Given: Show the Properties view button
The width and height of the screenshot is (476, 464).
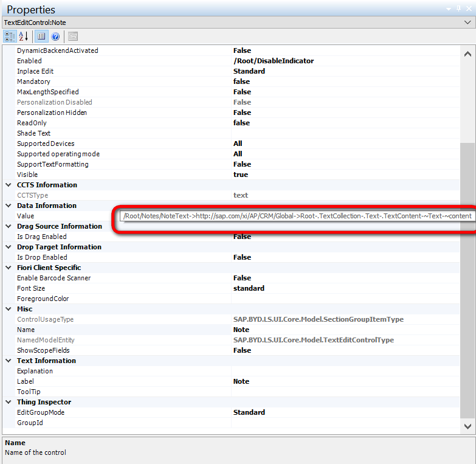Looking at the screenshot, I should pyautogui.click(x=41, y=36).
